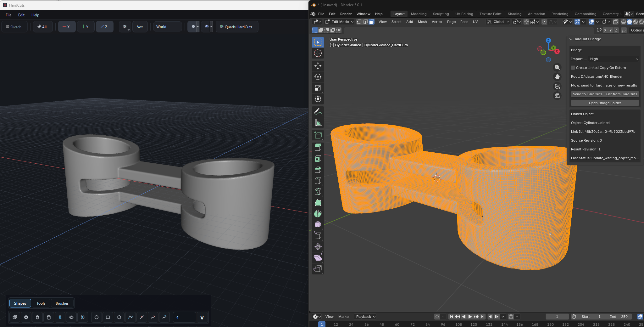Collapse the HardCuts Bridge panel
Viewport: 644px width, 327px height.
[x=571, y=39]
